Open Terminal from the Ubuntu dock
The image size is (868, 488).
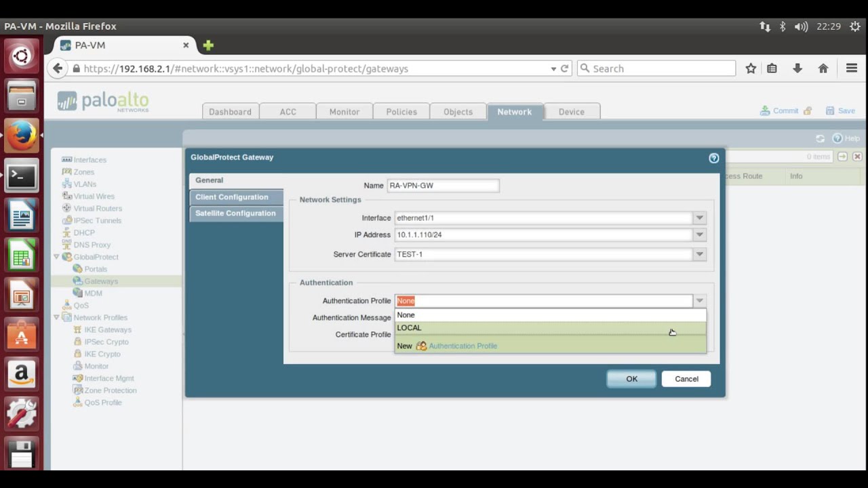tap(22, 176)
